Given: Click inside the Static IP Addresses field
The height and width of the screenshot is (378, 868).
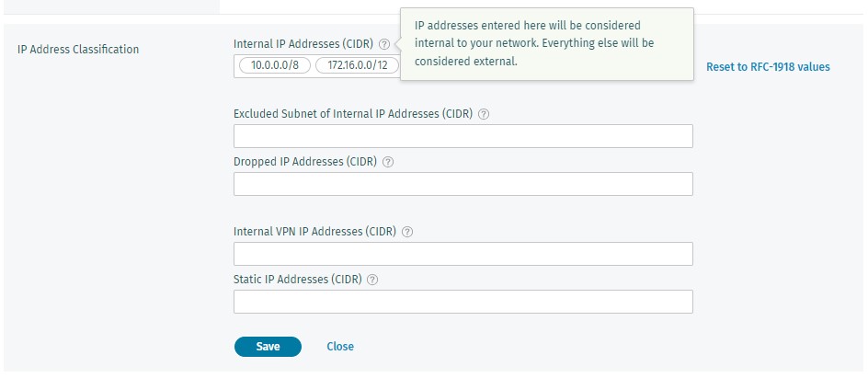Looking at the screenshot, I should [463, 303].
